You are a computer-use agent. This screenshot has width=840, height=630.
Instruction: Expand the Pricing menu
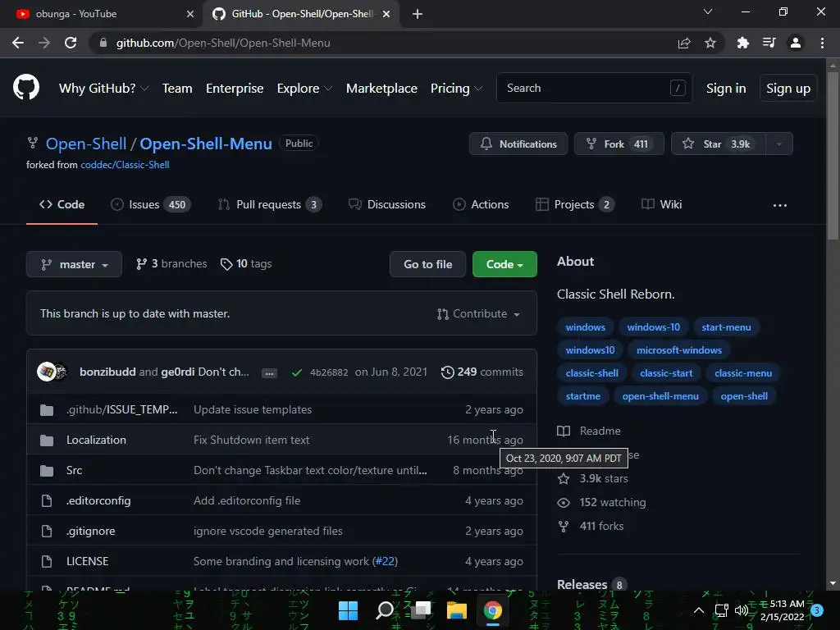[456, 89]
